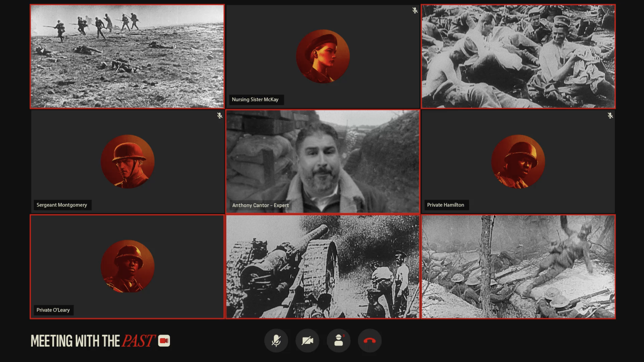Viewport: 644px width, 362px height.
Task: Open the artillery cannon video tile
Action: pyautogui.click(x=323, y=267)
